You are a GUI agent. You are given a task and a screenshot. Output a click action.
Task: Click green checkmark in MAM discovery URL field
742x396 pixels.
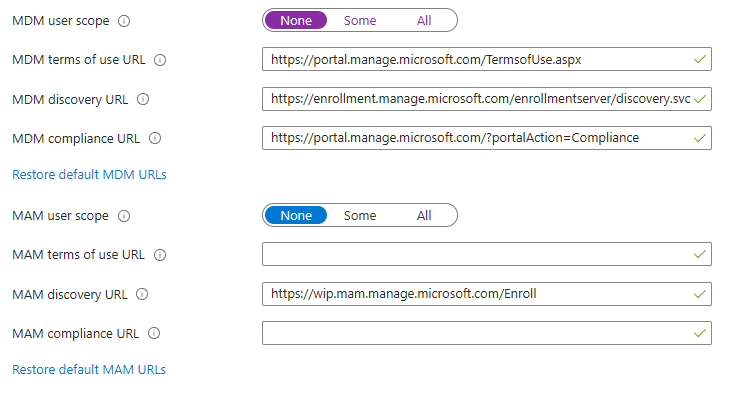tap(700, 294)
